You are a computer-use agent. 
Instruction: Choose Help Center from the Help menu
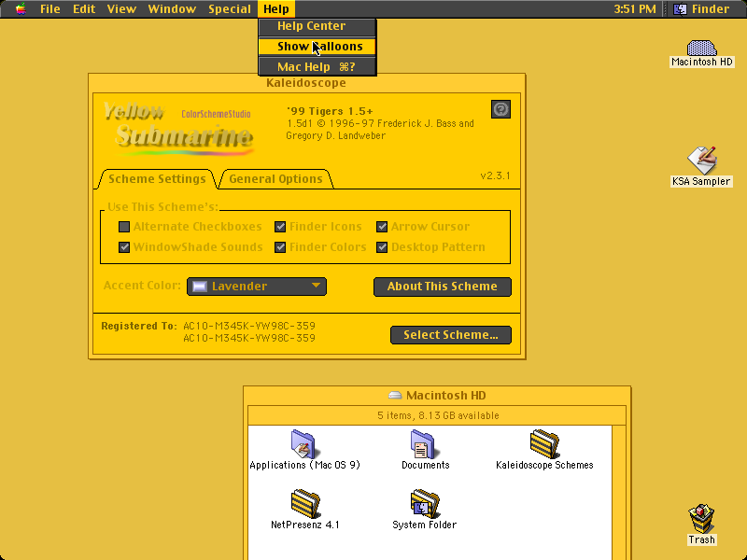(317, 26)
